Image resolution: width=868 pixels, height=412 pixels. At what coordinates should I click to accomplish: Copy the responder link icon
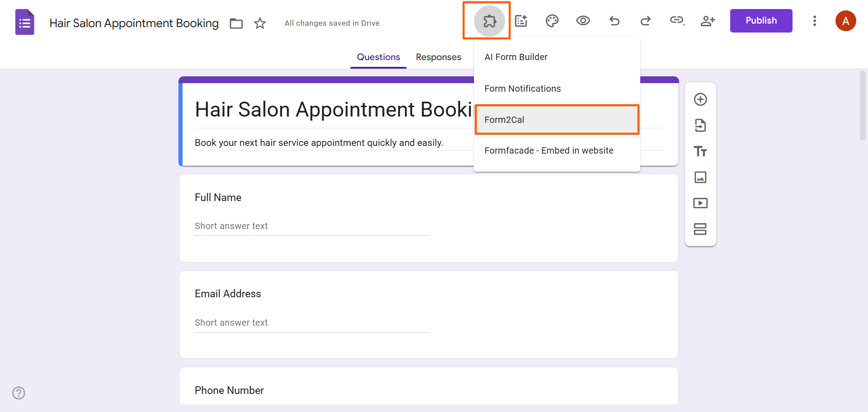coord(676,21)
